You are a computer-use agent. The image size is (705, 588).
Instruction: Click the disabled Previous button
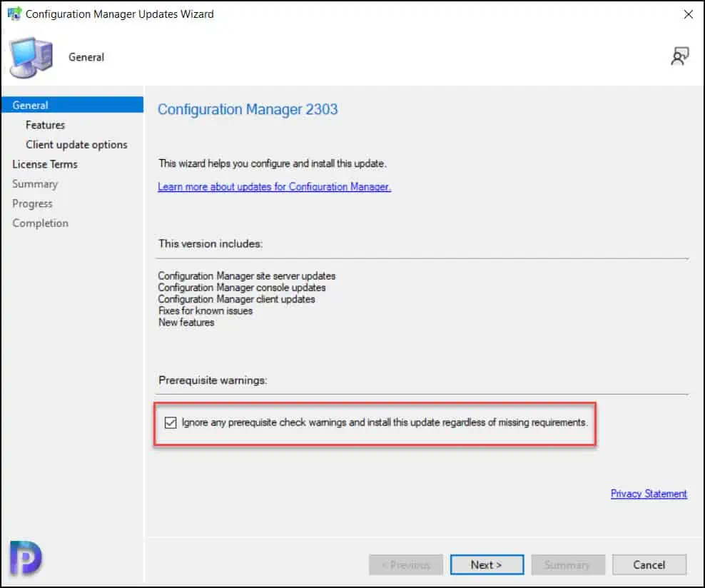coord(405,564)
